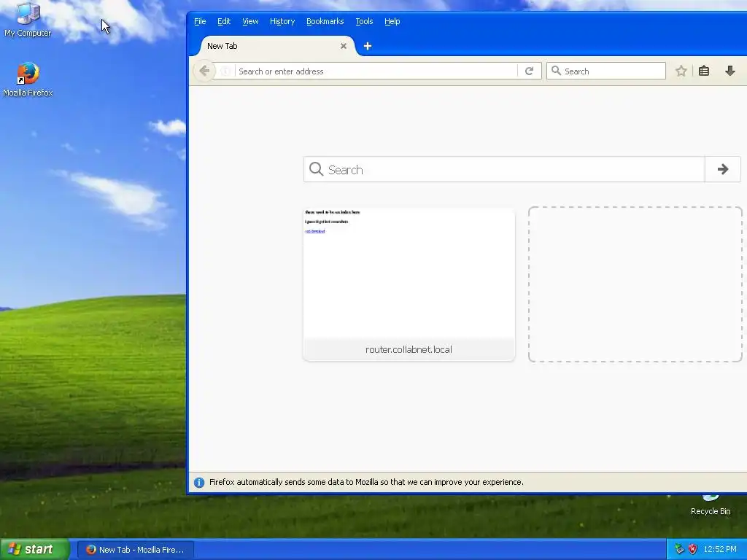Bookmark this page with the star
The width and height of the screenshot is (747, 560).
coord(681,71)
